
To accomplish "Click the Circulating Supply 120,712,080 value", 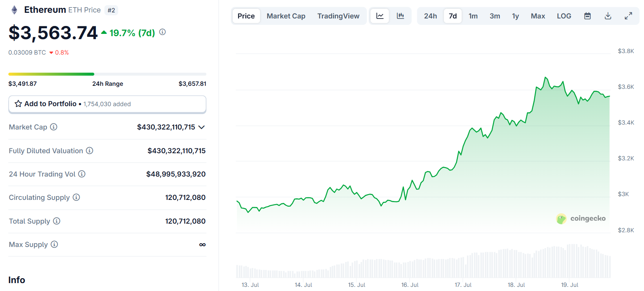I will pyautogui.click(x=185, y=197).
